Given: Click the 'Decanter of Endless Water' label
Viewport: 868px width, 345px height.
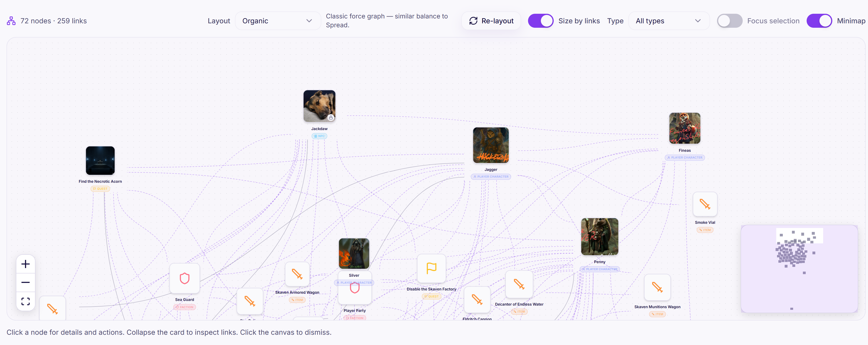Looking at the screenshot, I should (519, 304).
